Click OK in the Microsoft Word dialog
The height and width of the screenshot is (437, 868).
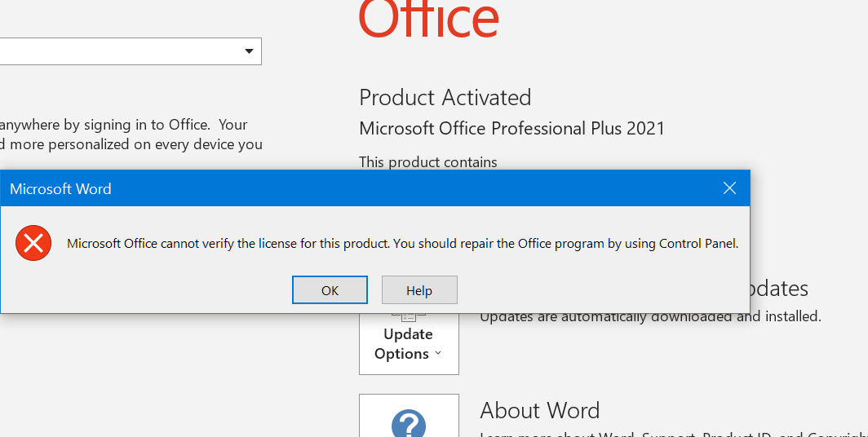coord(330,290)
